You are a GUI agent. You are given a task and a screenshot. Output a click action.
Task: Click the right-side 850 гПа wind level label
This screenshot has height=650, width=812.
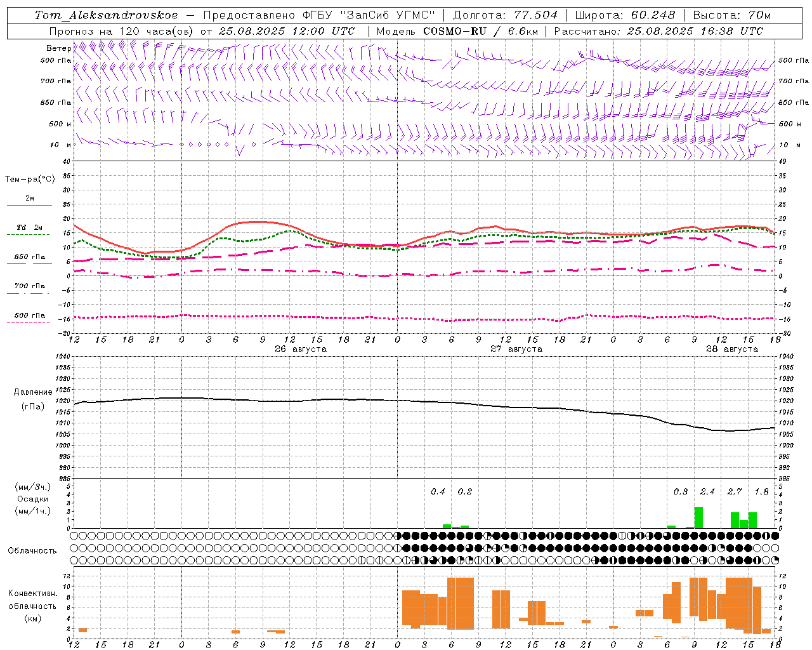(794, 102)
